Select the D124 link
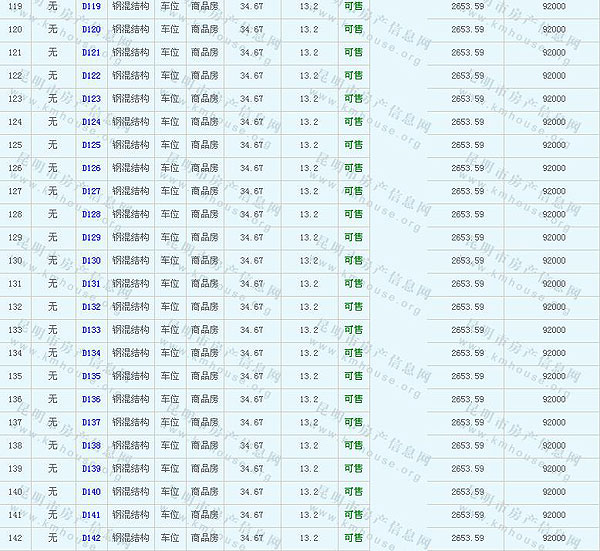The width and height of the screenshot is (600, 551). click(91, 122)
